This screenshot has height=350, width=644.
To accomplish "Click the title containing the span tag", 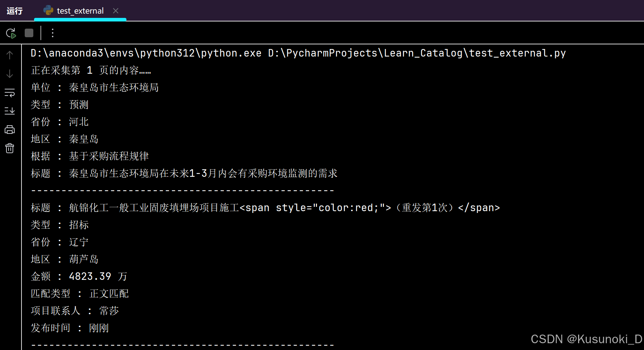I will coord(265,208).
